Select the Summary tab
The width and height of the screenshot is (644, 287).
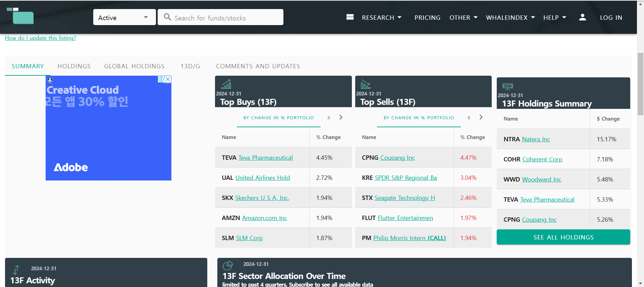click(x=28, y=66)
